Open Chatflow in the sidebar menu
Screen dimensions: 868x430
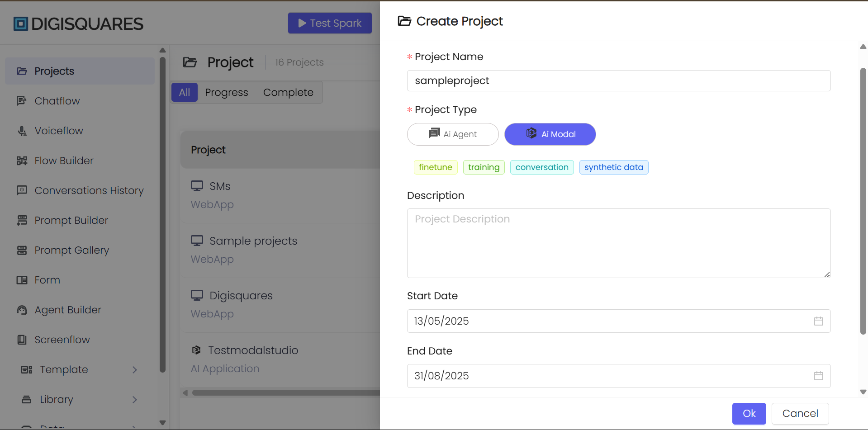click(x=80, y=101)
